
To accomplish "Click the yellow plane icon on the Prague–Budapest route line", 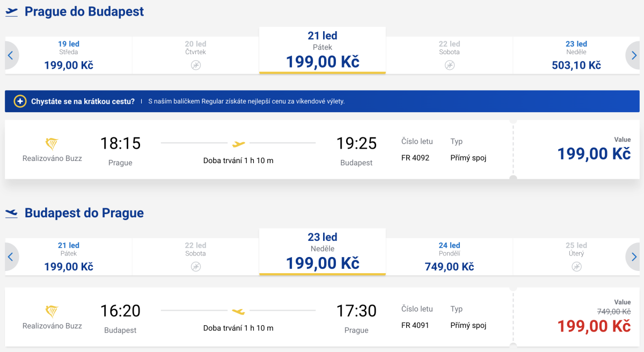I will coord(238,143).
